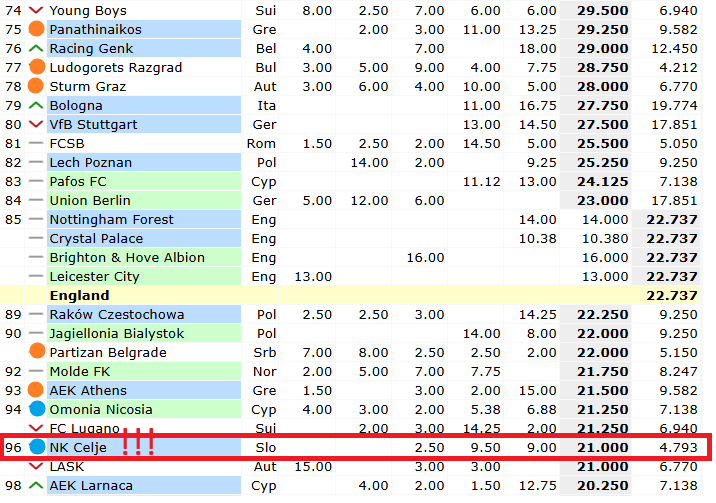The height and width of the screenshot is (503, 716).
Task: Click the blue dot beside NK Celje
Action: click(37, 447)
